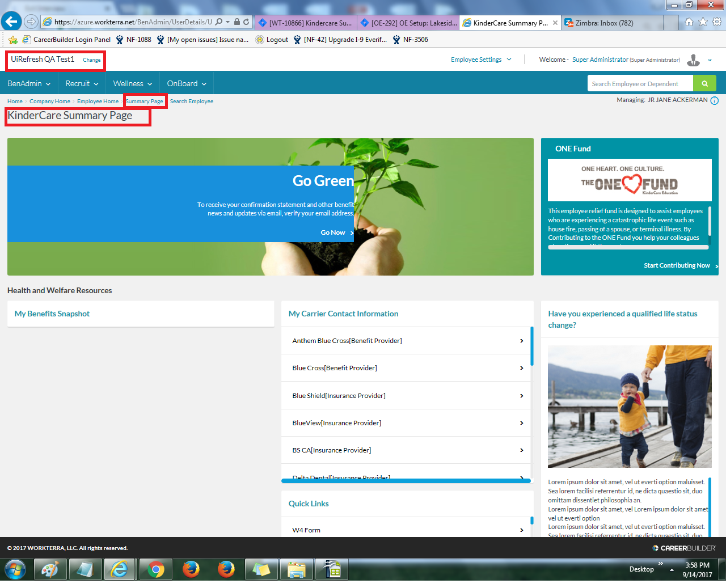Viewport: 726px width, 588px height.
Task: Open File Explorer from the taskbar
Action: (296, 569)
